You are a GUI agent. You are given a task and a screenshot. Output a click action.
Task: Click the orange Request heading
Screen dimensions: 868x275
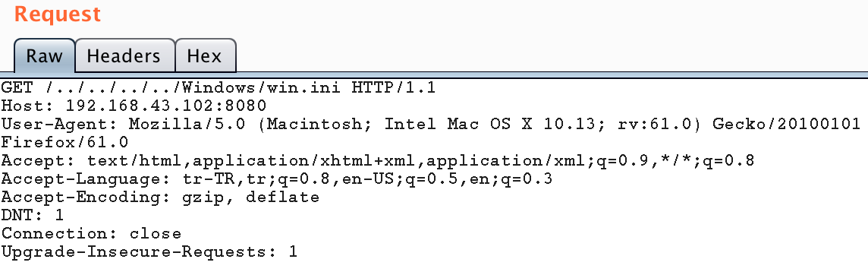58,14
